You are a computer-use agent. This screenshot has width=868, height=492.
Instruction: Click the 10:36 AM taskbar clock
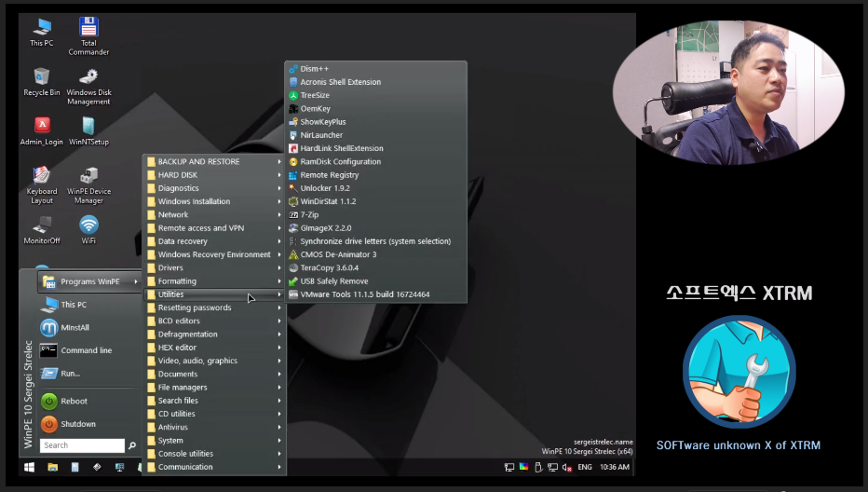[x=615, y=468]
